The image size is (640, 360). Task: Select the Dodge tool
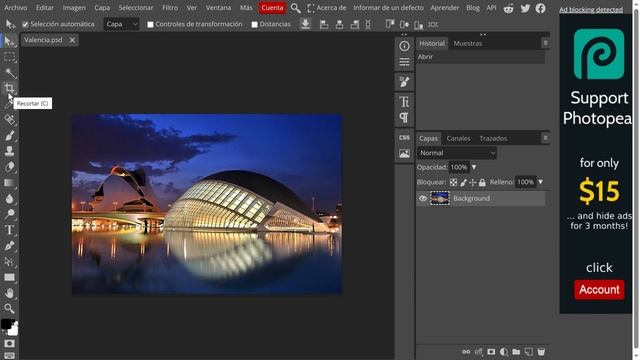[x=9, y=214]
